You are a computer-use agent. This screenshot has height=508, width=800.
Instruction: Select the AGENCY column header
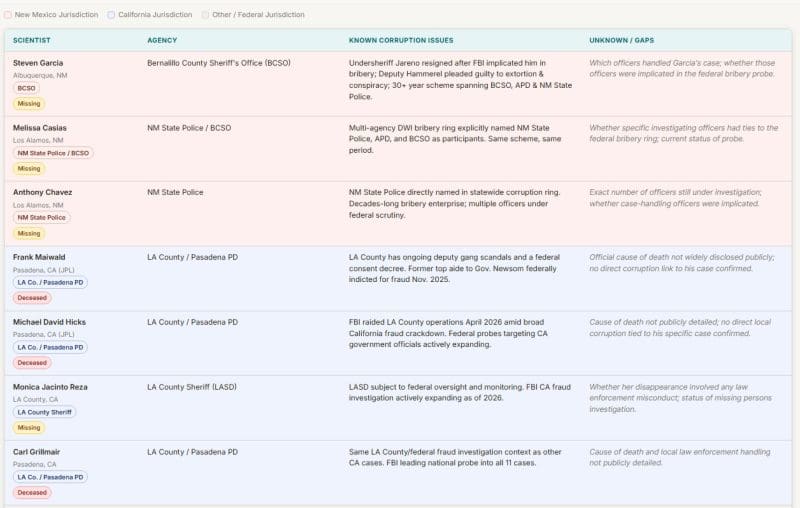(x=162, y=40)
